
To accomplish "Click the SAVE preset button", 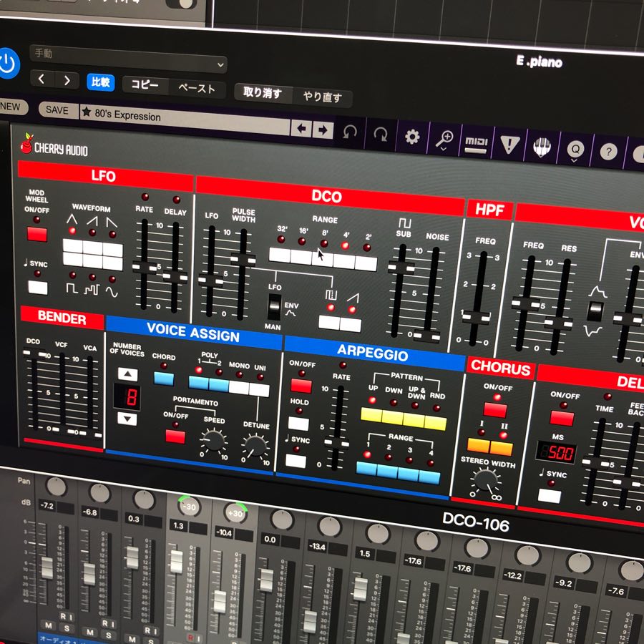I will point(57,110).
